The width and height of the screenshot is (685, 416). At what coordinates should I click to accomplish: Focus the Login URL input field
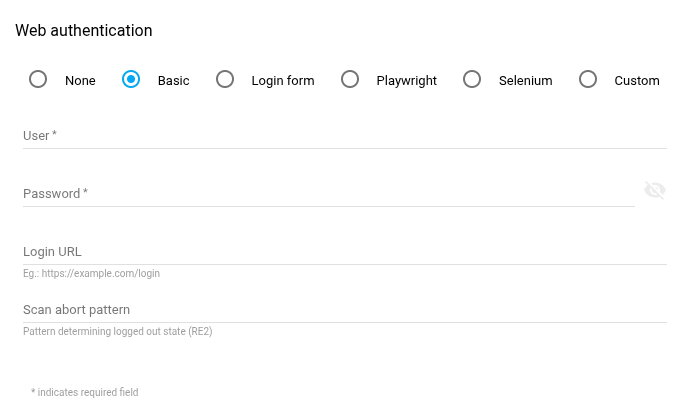point(344,251)
